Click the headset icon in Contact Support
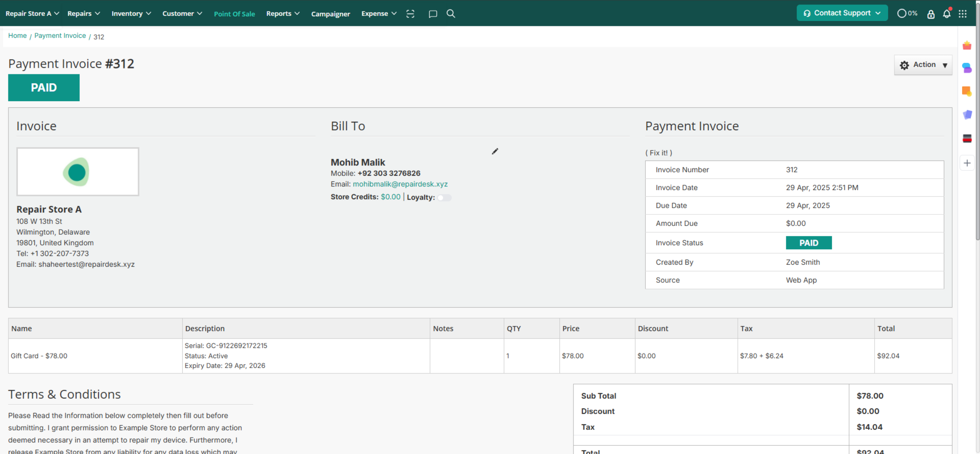The height and width of the screenshot is (454, 980). click(x=807, y=14)
